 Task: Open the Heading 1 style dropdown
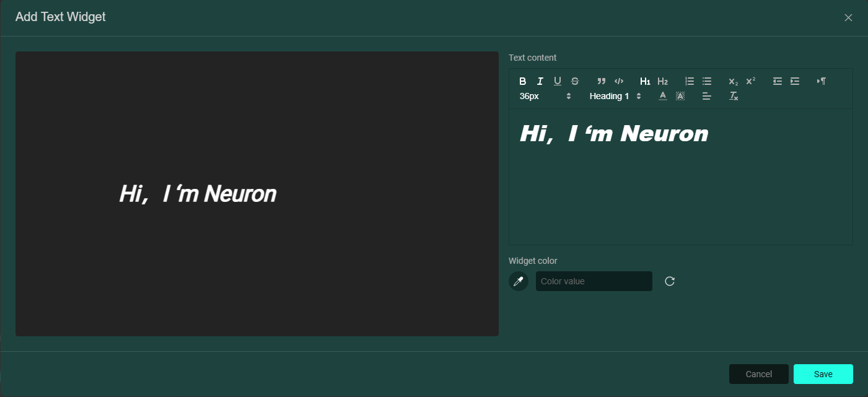[x=615, y=96]
